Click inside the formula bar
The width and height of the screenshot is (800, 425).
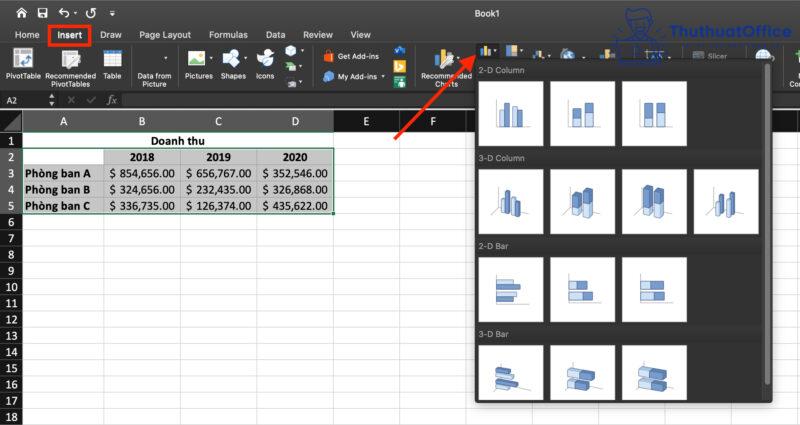[459, 100]
